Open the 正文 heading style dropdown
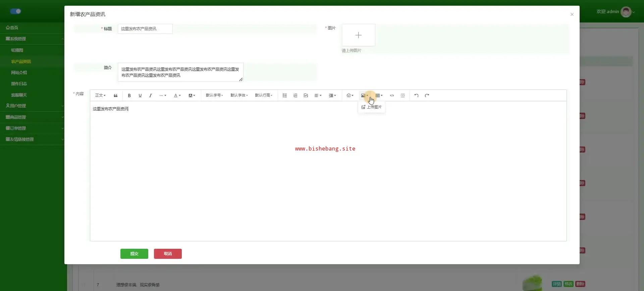The width and height of the screenshot is (644, 291). pos(100,96)
